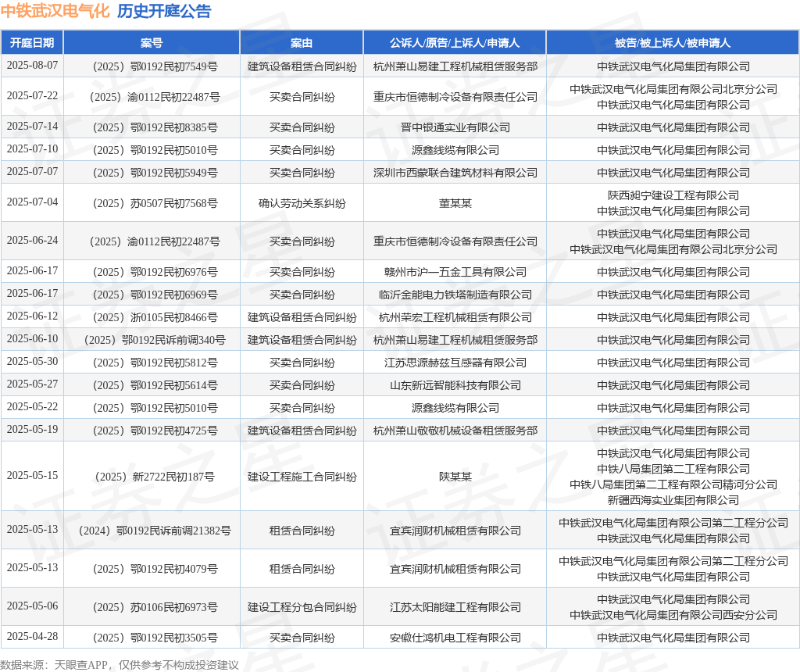The height and width of the screenshot is (672, 800).
Task: Select date cell 2025-05-19
Action: click(x=32, y=429)
